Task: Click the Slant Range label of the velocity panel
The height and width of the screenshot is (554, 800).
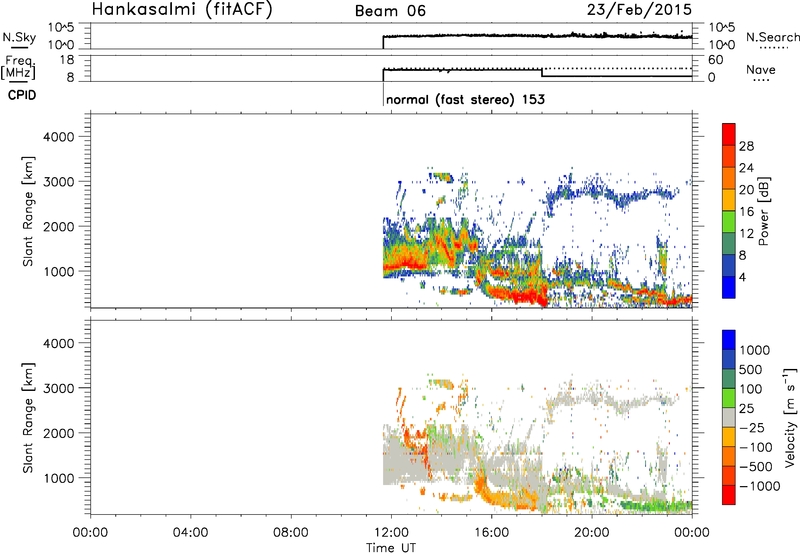Action: point(28,417)
